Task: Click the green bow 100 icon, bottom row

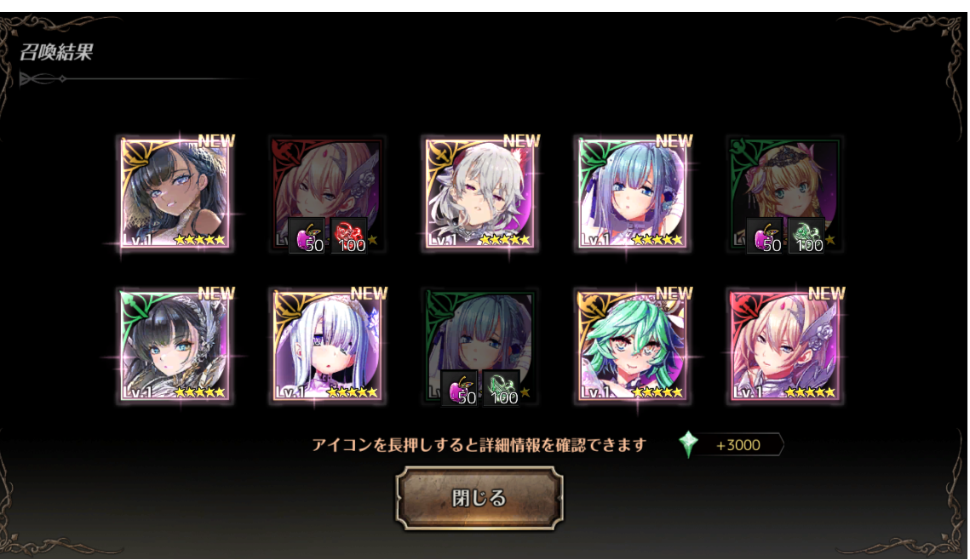Action: pyautogui.click(x=501, y=388)
